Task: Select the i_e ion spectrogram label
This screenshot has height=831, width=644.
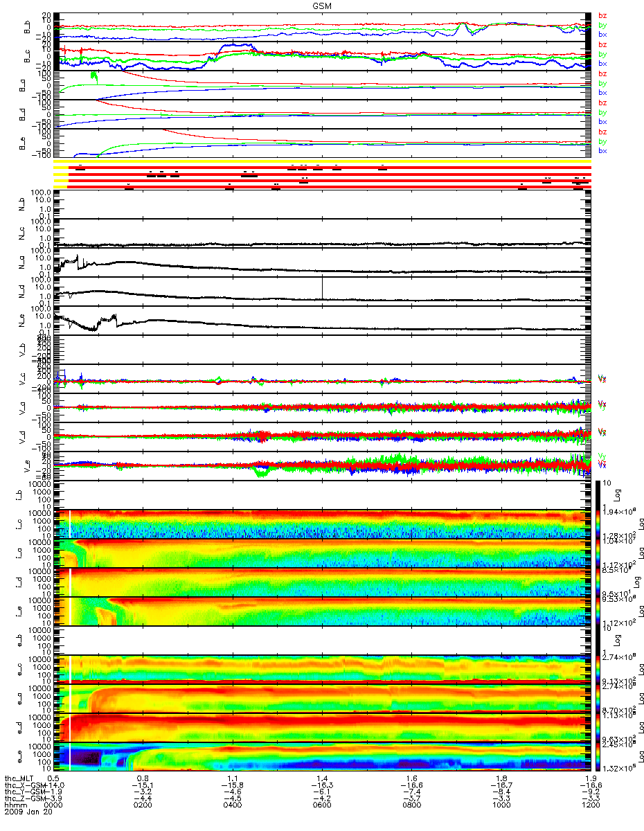Action: click(19, 611)
